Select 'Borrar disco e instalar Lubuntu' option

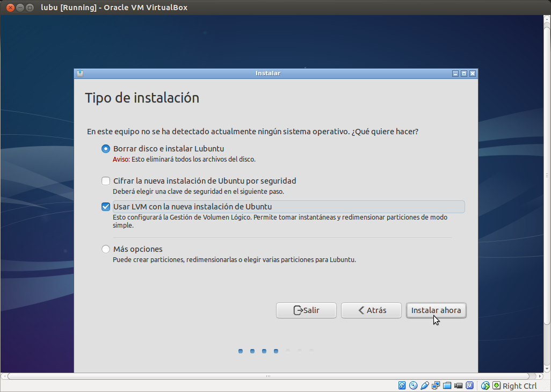click(x=106, y=149)
